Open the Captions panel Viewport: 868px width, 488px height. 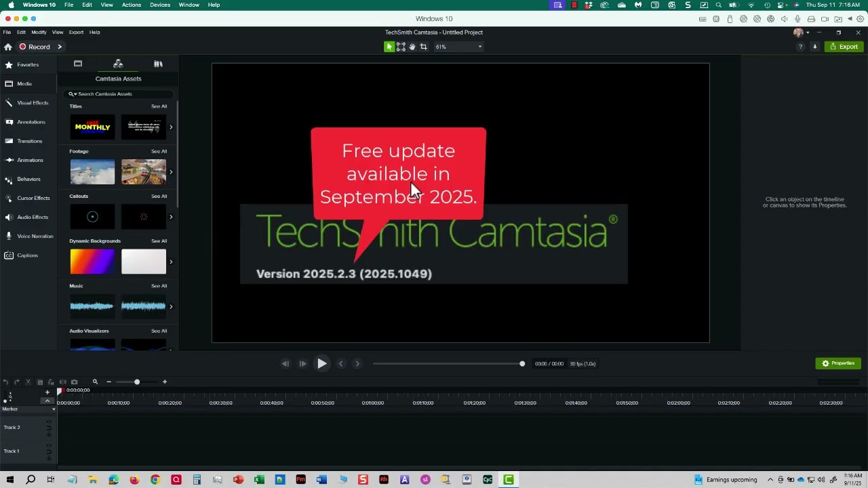pyautogui.click(x=28, y=255)
